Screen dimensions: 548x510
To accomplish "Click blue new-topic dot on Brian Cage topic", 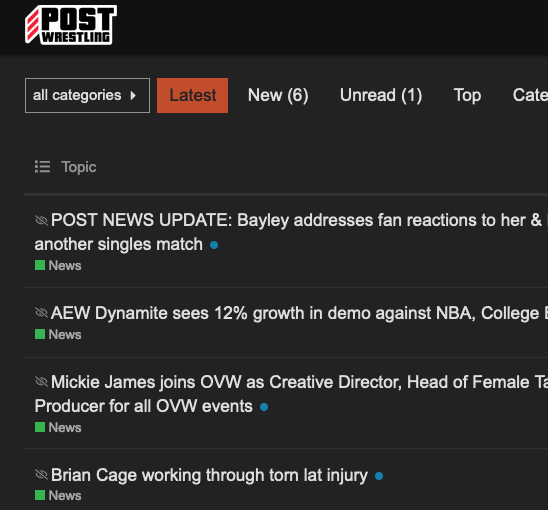I will coord(379,476).
